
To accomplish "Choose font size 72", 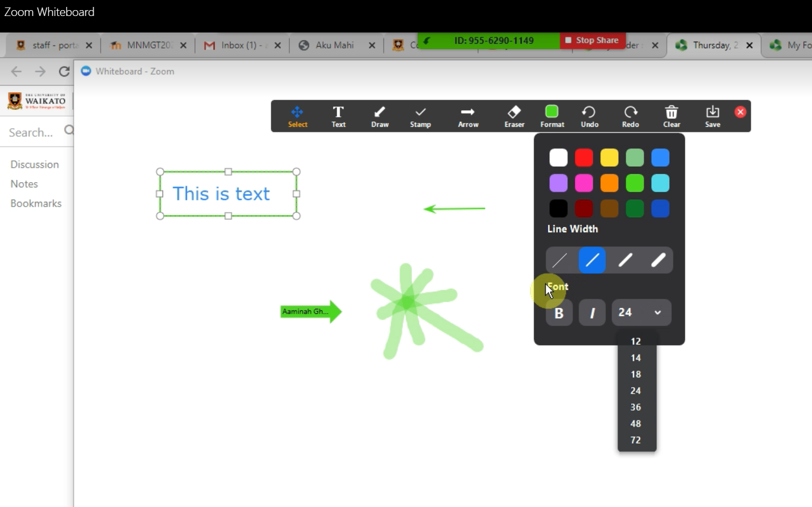I will (x=636, y=440).
